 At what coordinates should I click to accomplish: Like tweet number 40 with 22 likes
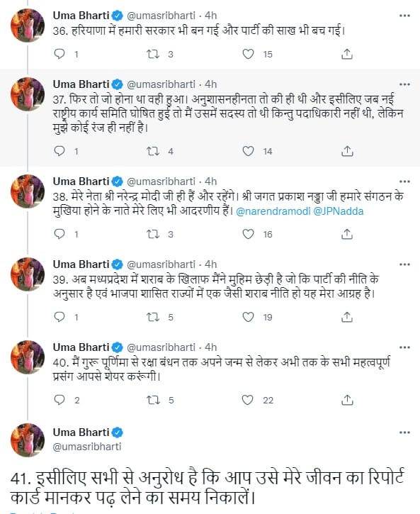(248, 400)
